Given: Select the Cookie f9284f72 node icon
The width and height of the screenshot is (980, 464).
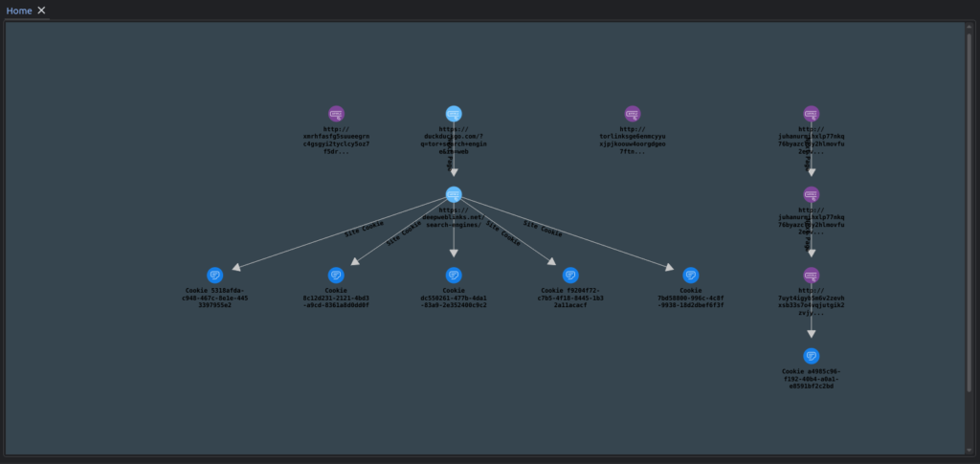Looking at the screenshot, I should [x=570, y=276].
